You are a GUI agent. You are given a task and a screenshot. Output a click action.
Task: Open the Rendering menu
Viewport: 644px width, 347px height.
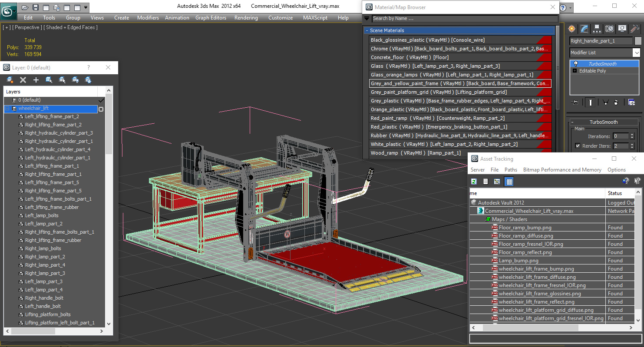(246, 18)
